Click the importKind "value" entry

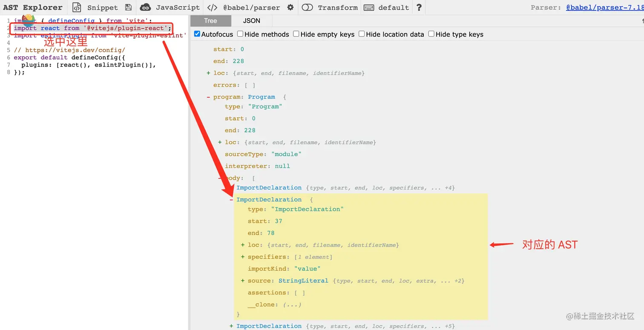pyautogui.click(x=284, y=269)
